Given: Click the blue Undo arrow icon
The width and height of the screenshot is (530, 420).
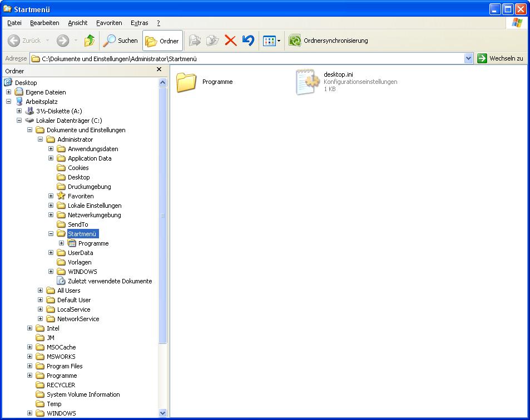Looking at the screenshot, I should pos(248,41).
